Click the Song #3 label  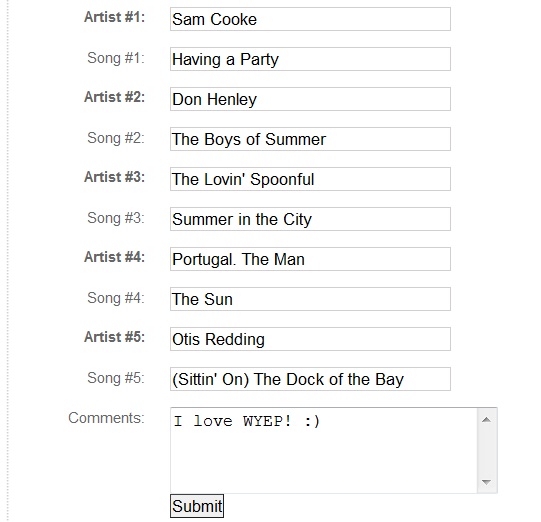click(116, 218)
